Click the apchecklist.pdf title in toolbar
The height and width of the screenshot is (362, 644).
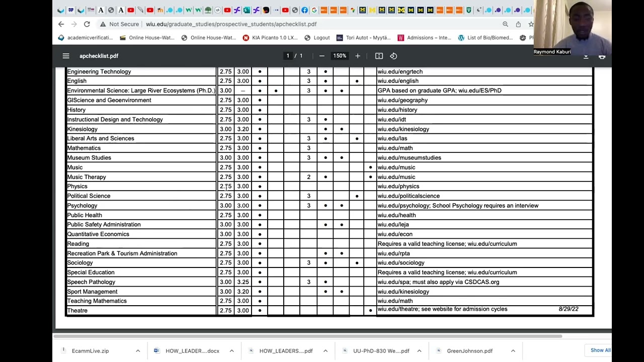[99, 56]
